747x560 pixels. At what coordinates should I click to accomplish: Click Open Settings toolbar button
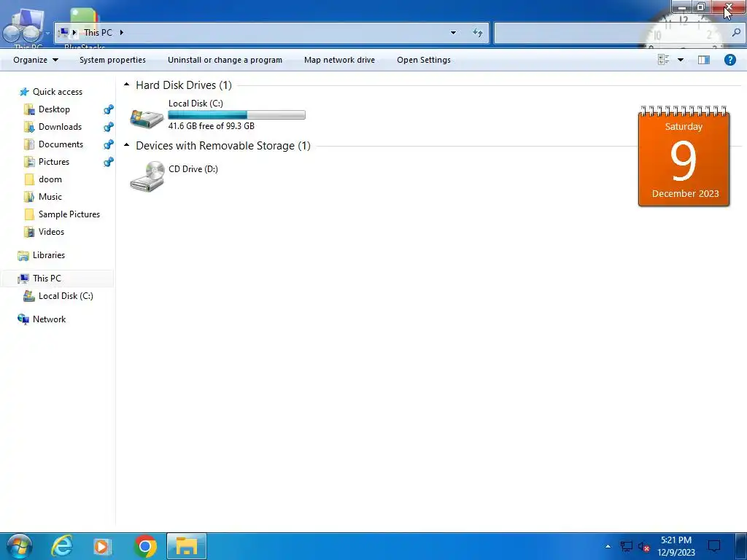click(x=424, y=60)
